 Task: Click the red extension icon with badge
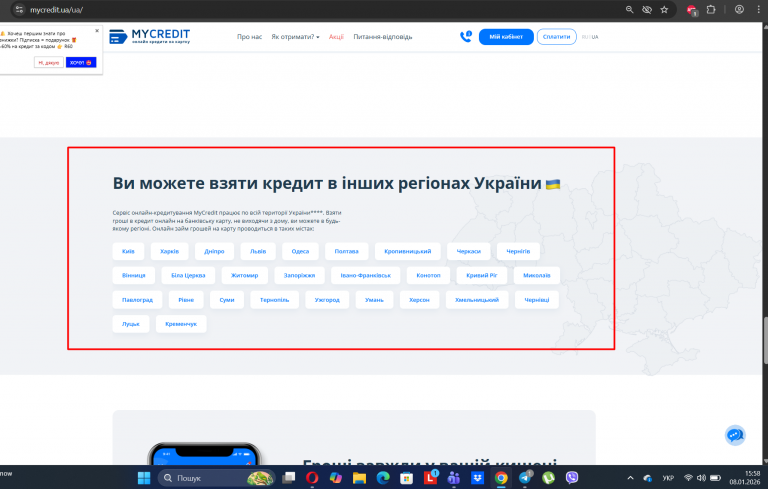[x=692, y=10]
